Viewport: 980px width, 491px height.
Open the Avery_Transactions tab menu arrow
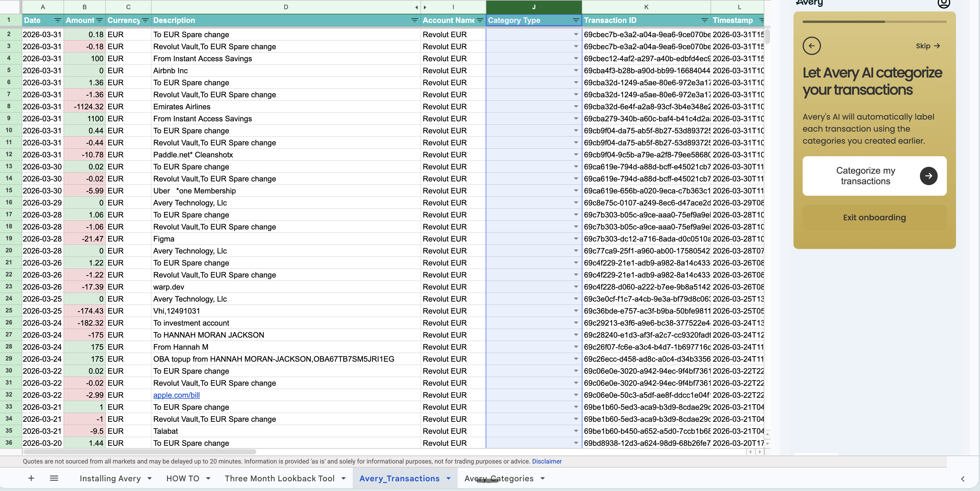coord(448,478)
